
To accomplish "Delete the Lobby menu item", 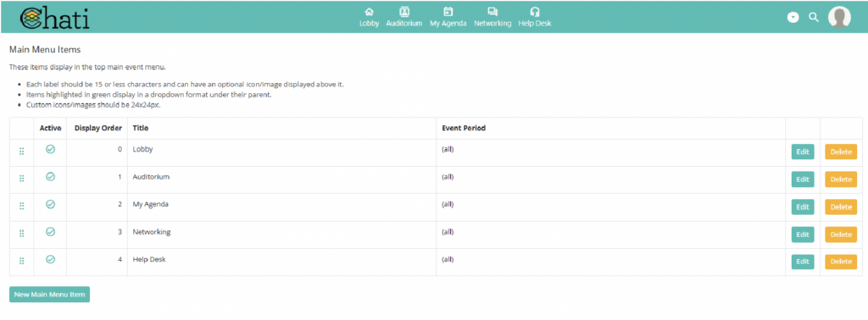I will [841, 152].
